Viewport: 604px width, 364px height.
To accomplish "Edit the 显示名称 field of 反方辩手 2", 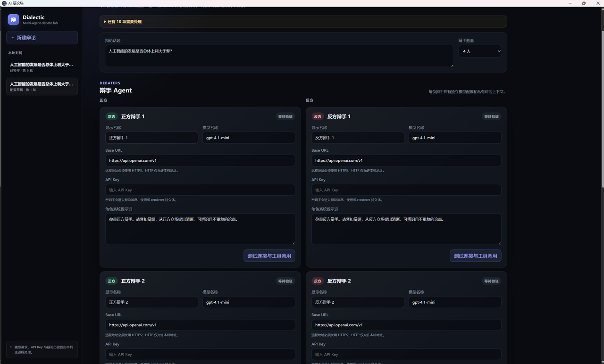I will point(358,302).
